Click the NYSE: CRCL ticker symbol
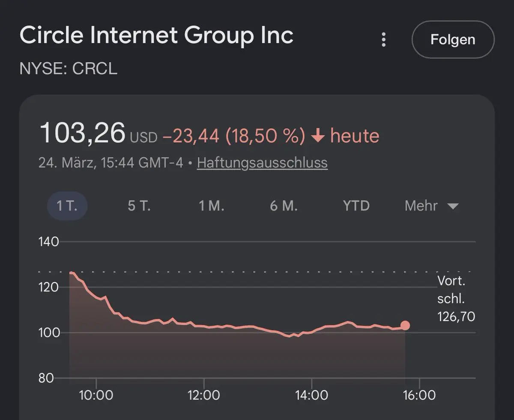 coord(69,69)
